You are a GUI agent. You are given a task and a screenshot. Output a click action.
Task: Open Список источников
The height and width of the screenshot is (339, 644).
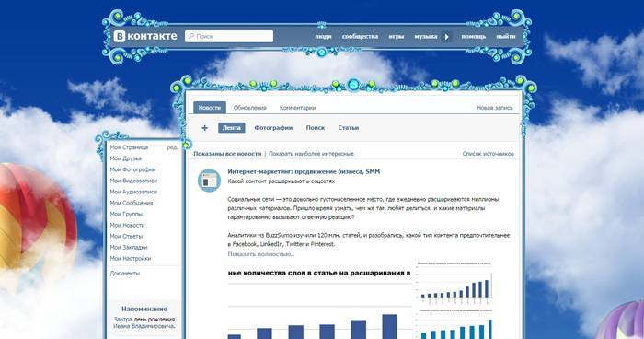pyautogui.click(x=488, y=154)
